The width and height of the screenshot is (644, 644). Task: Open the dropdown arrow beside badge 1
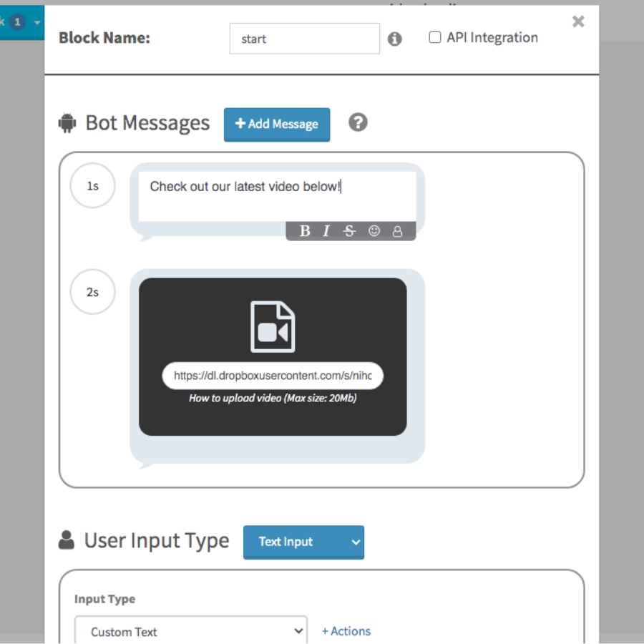pos(37,22)
